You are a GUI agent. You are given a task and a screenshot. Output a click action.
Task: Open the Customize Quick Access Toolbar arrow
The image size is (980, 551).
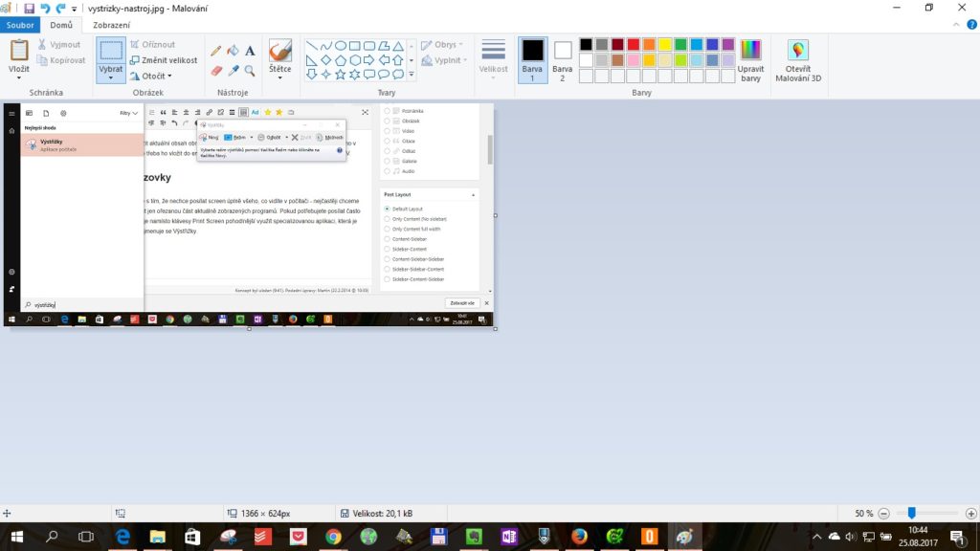pyautogui.click(x=75, y=9)
